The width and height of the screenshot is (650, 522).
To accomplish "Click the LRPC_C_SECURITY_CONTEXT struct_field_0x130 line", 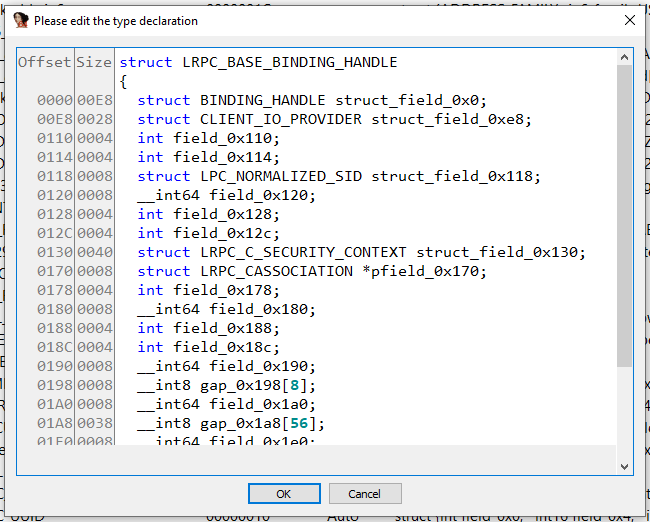I will 361,253.
